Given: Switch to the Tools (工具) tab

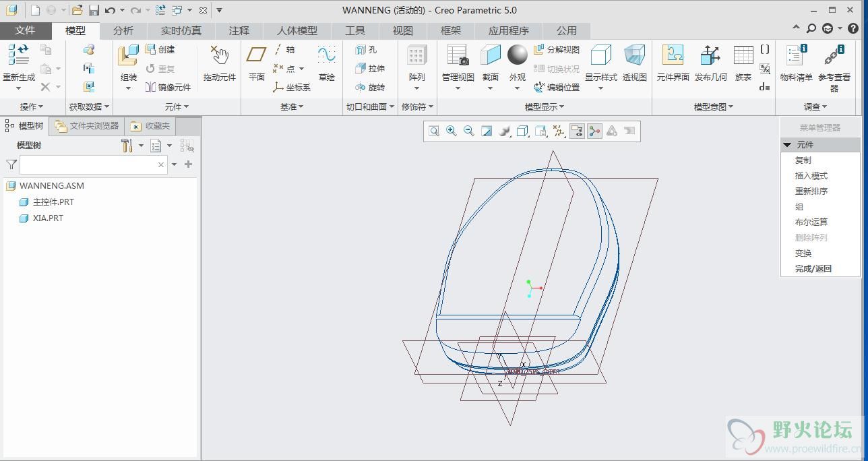Looking at the screenshot, I should click(x=355, y=30).
